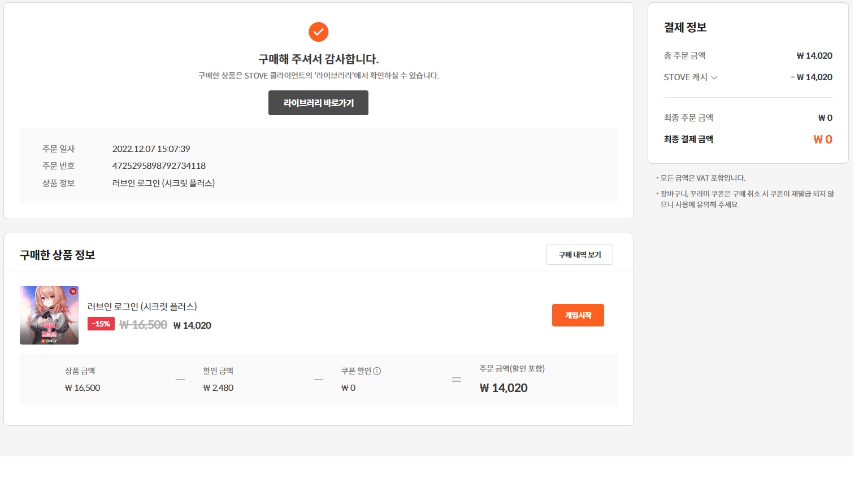Image resolution: width=868 pixels, height=488 pixels.
Task: Click the orange ₩0 final payment amount
Action: click(822, 140)
